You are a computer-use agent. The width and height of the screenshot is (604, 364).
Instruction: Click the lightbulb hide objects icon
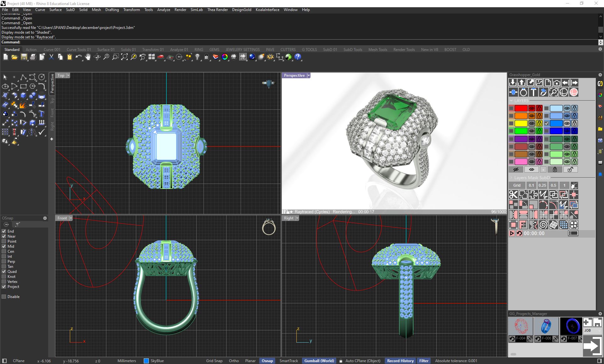197,57
